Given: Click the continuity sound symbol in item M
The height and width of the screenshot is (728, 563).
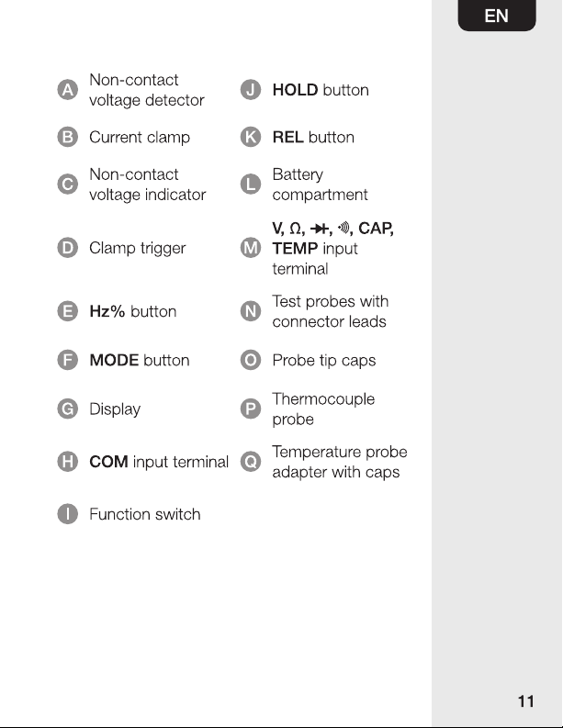Looking at the screenshot, I should [x=343, y=228].
